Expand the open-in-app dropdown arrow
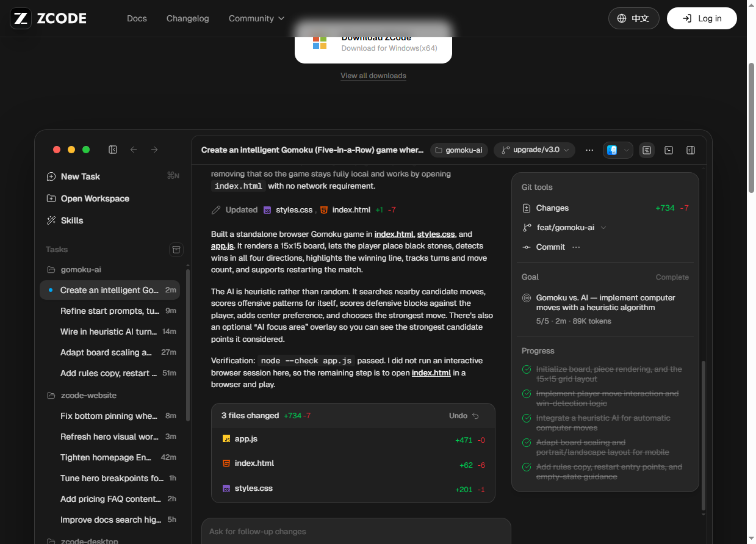756x544 pixels. click(x=626, y=150)
